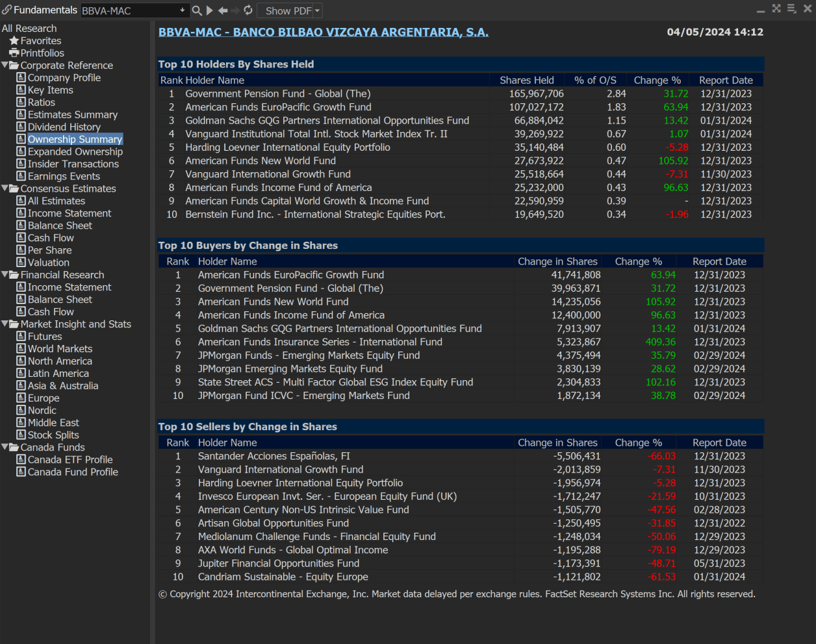Collapse the Corporate Reference tree folder
816x644 pixels.
[x=5, y=66]
